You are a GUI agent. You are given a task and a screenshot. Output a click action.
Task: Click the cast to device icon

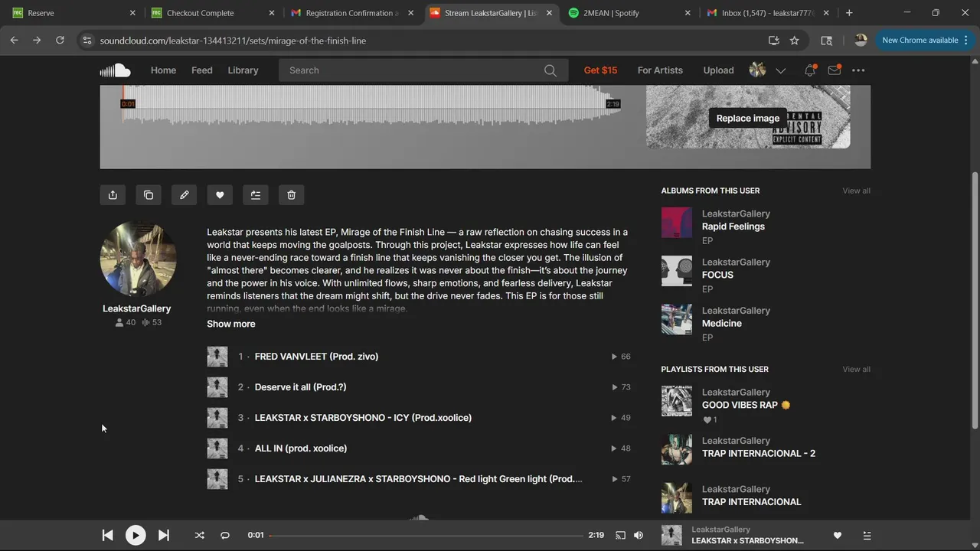(x=620, y=535)
